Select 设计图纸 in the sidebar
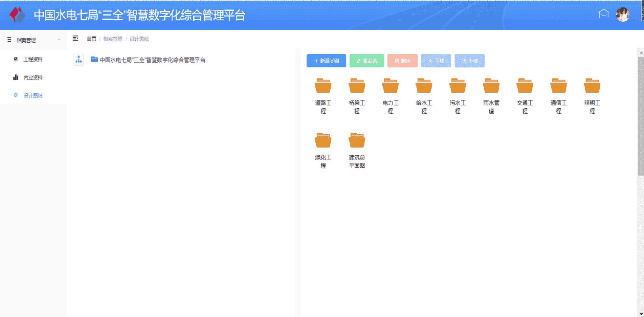 [33, 96]
